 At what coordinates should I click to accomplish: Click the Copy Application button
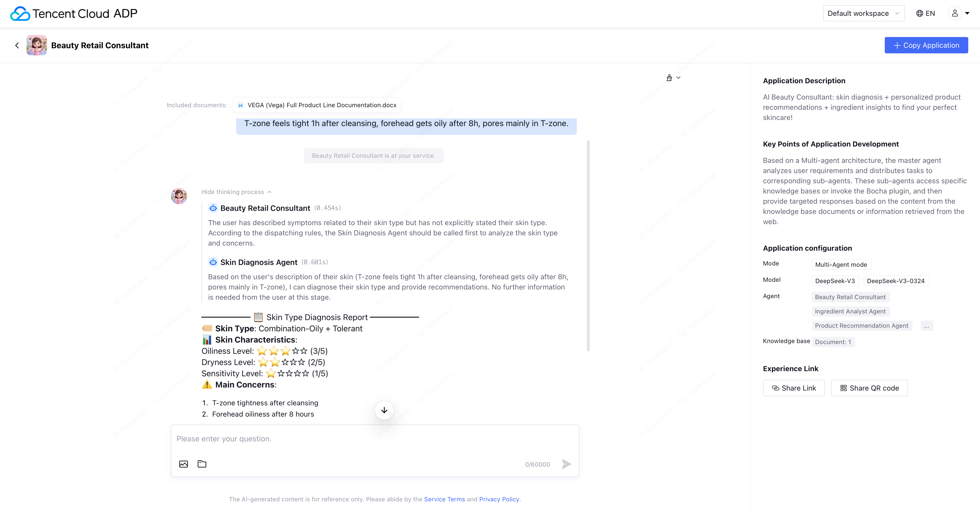(926, 45)
